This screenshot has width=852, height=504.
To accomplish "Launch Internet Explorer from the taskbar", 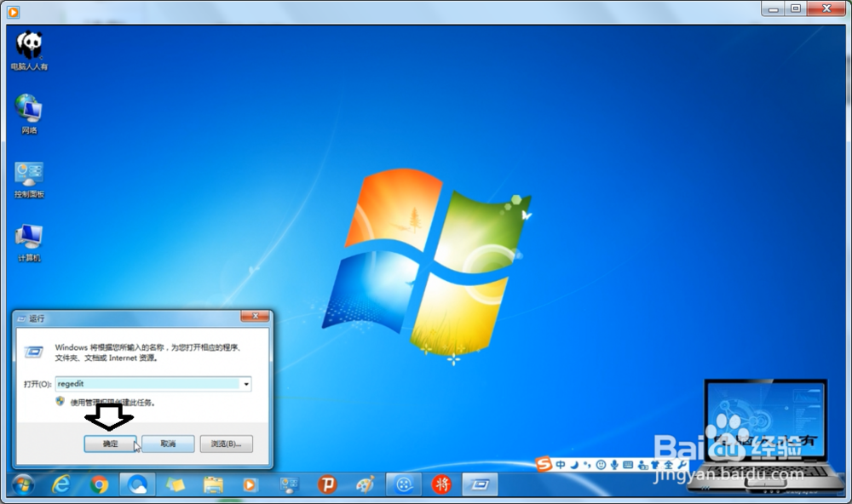I will click(x=60, y=484).
